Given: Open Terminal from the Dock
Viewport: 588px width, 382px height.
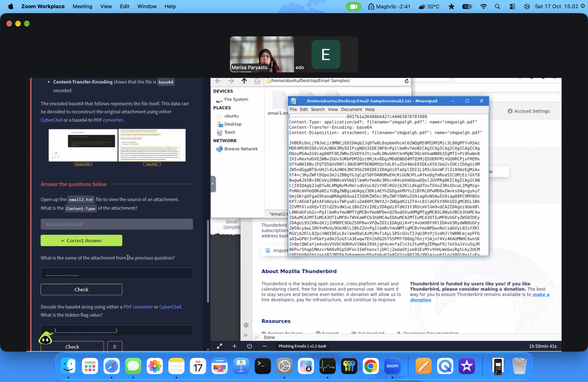Looking at the screenshot, I should [262, 366].
